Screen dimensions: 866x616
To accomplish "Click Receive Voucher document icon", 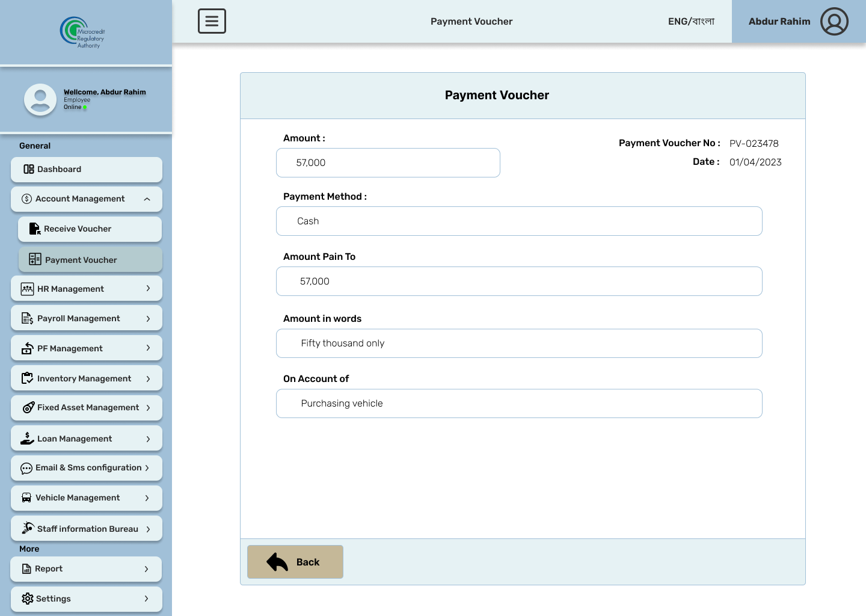I will pyautogui.click(x=35, y=229).
